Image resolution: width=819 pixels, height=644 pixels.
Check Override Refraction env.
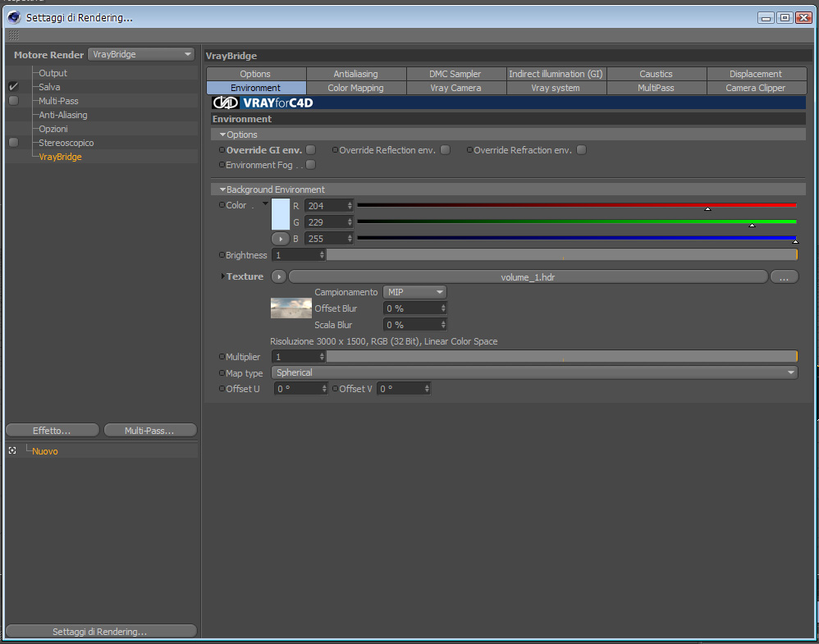coord(581,150)
